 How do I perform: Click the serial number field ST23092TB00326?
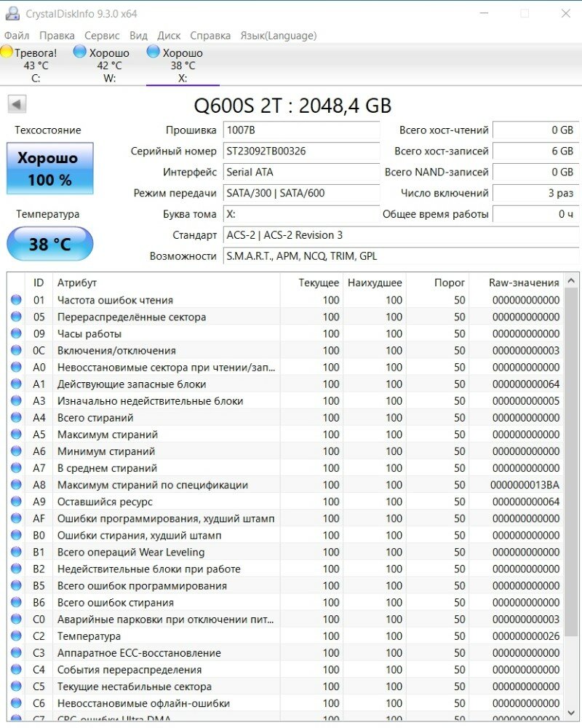pyautogui.click(x=301, y=151)
